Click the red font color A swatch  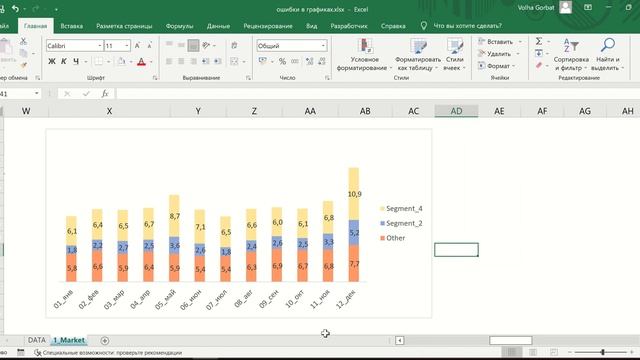pyautogui.click(x=142, y=62)
